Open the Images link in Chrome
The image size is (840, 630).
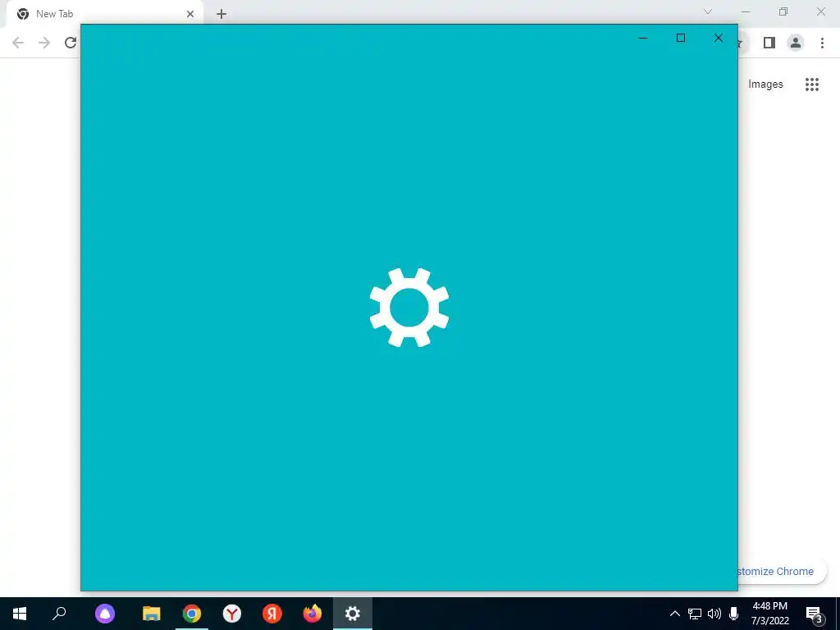click(x=765, y=84)
